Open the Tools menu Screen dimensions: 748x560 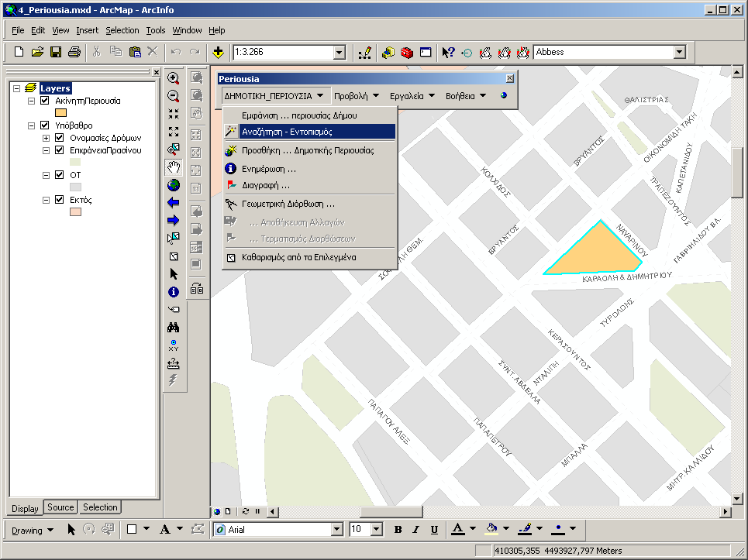(x=156, y=30)
